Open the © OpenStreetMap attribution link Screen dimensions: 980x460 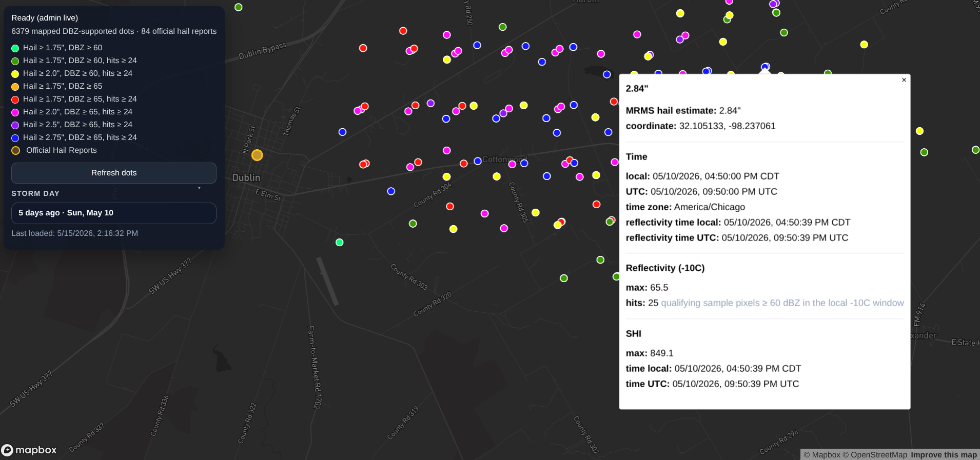click(x=875, y=455)
